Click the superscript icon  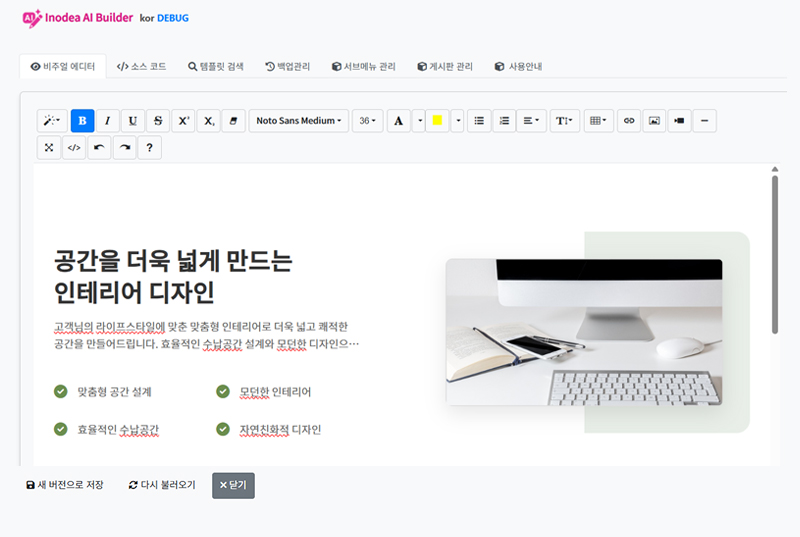[183, 121]
